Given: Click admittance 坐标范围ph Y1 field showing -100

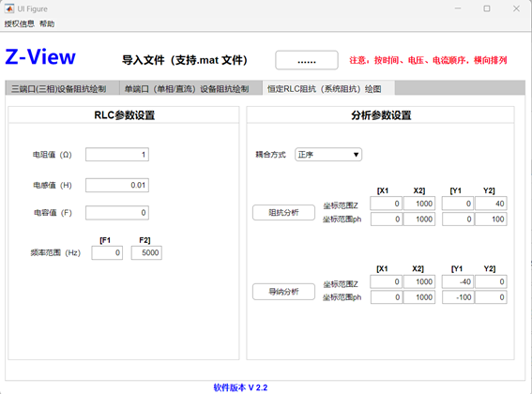Looking at the screenshot, I should (x=458, y=297).
